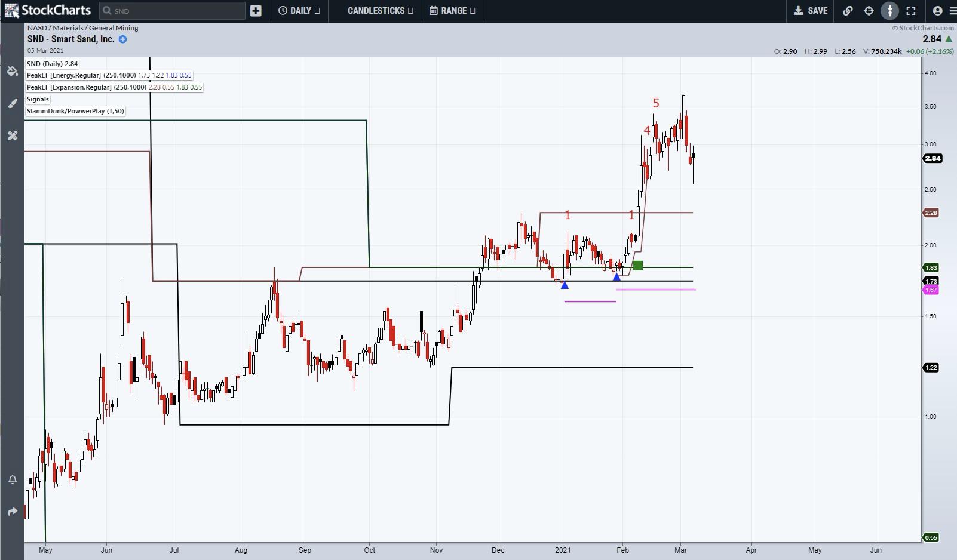Activate the crosshair tool in top bar
The image size is (957, 560).
point(869,11)
